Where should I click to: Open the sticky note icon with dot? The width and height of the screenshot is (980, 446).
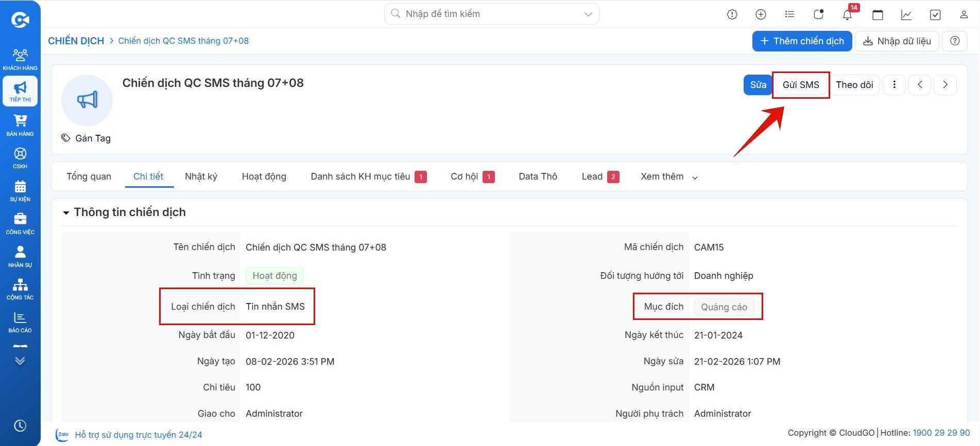point(818,14)
